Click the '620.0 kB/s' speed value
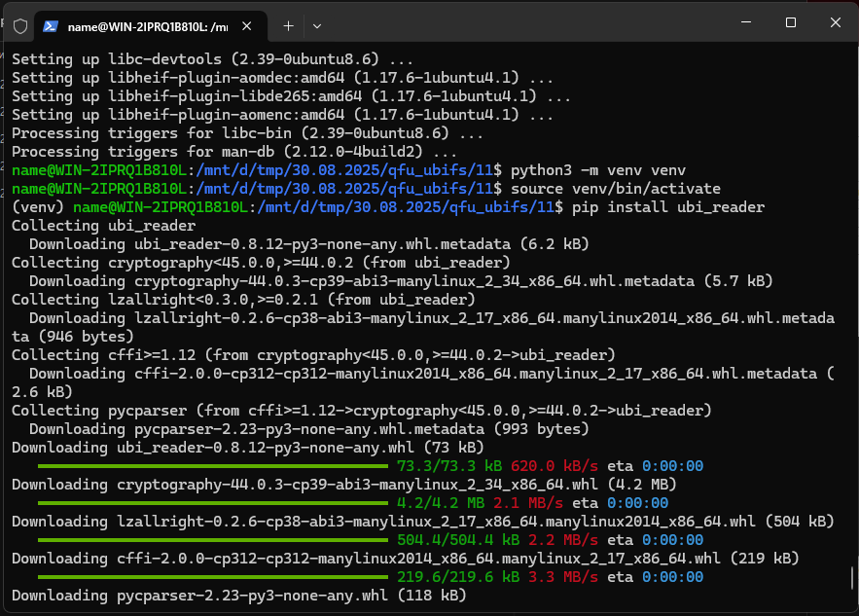Image resolution: width=859 pixels, height=616 pixels. (x=555, y=466)
